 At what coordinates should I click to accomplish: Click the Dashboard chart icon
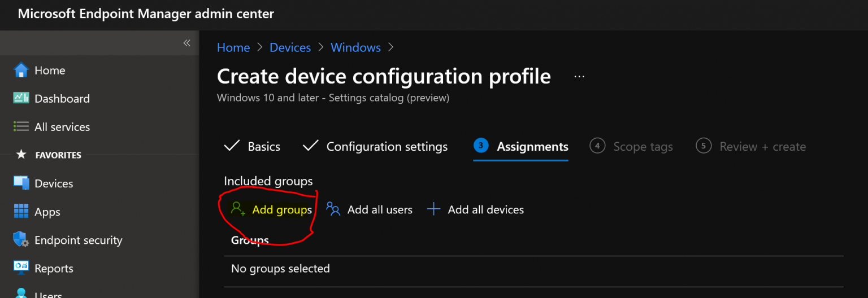click(21, 98)
